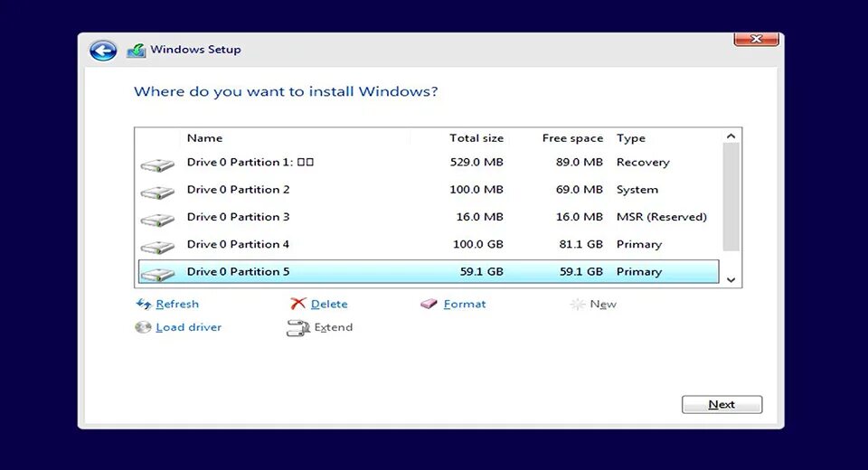Image resolution: width=868 pixels, height=470 pixels.
Task: Click the partition list scroll up arrow
Action: coord(731,136)
